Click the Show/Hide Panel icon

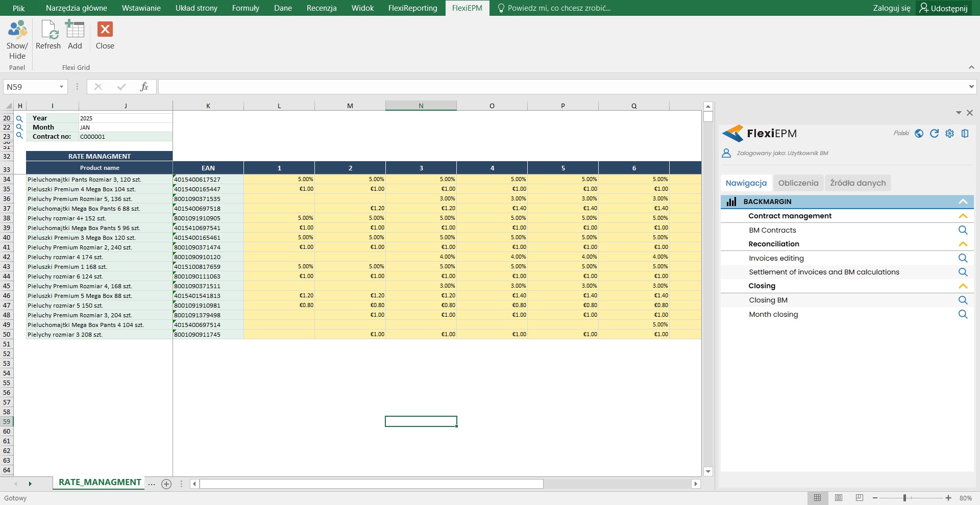coord(17,31)
